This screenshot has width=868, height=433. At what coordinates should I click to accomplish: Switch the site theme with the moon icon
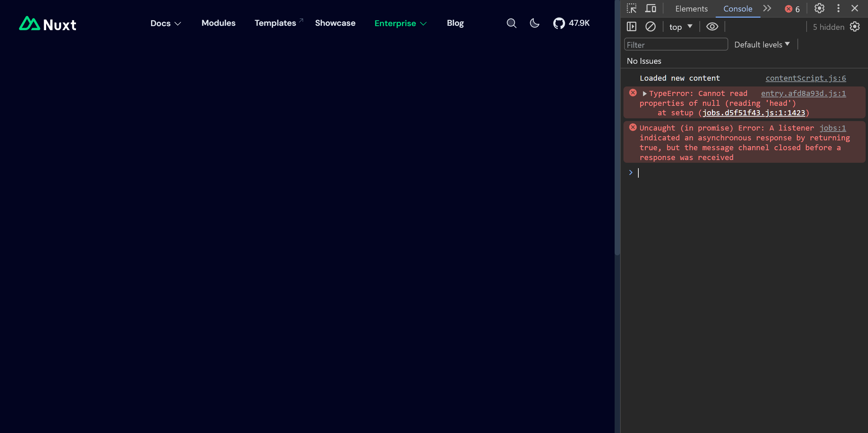click(534, 23)
